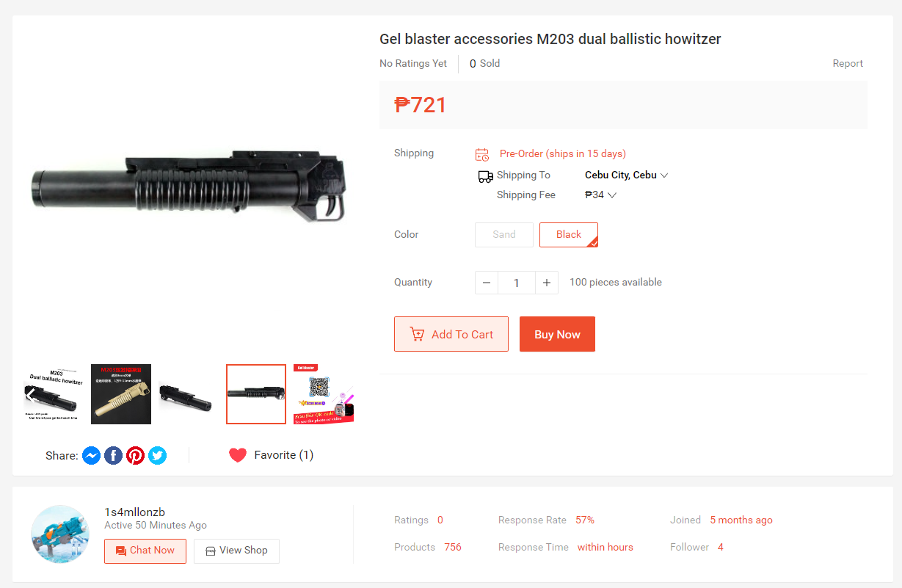Add item with Add To Cart
The height and width of the screenshot is (588, 902).
click(x=451, y=334)
